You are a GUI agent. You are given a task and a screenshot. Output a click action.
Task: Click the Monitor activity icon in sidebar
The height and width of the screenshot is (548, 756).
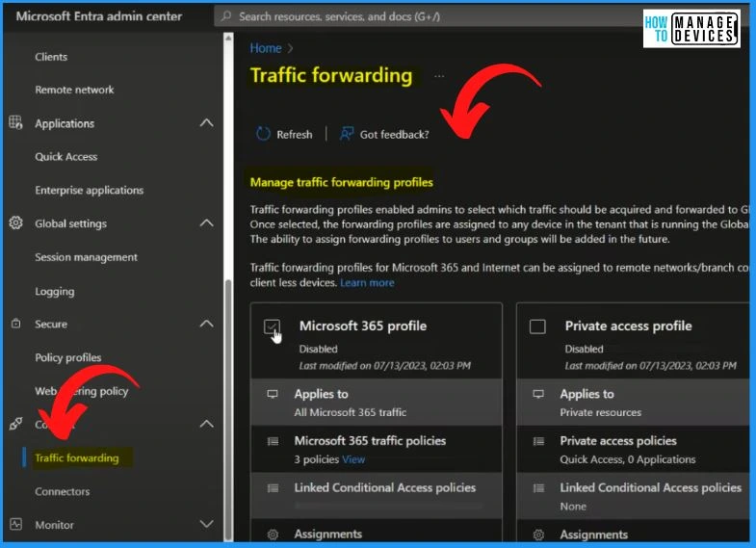pos(15,524)
